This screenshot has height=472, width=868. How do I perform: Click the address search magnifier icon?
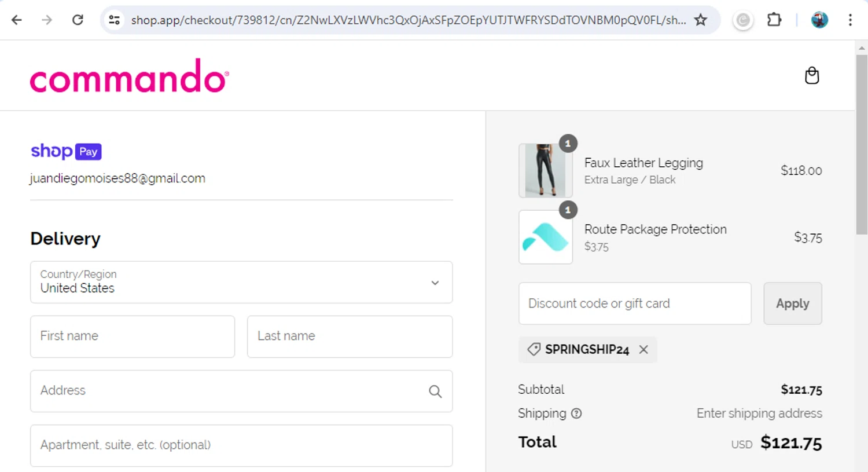(x=435, y=391)
